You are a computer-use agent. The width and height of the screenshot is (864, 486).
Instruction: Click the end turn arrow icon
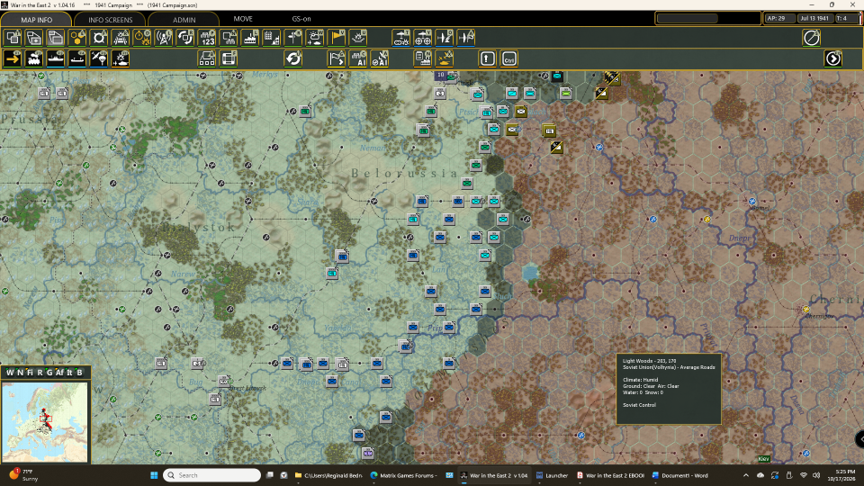(x=833, y=58)
